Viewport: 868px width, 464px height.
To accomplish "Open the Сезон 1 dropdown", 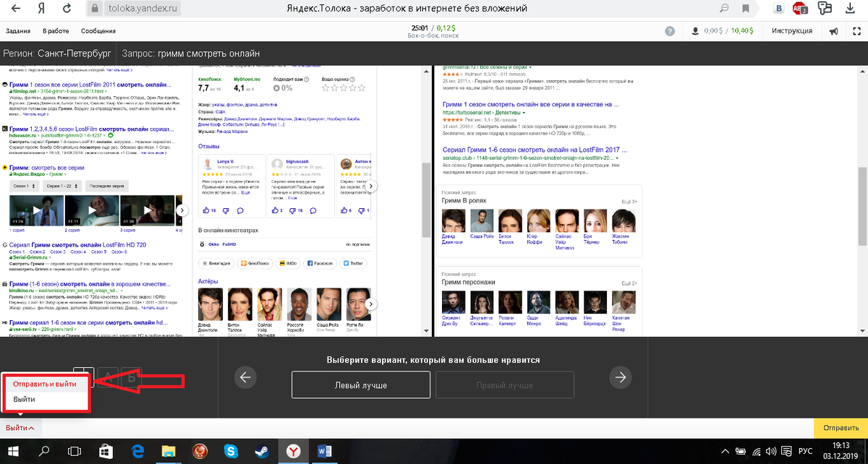I will click(23, 186).
